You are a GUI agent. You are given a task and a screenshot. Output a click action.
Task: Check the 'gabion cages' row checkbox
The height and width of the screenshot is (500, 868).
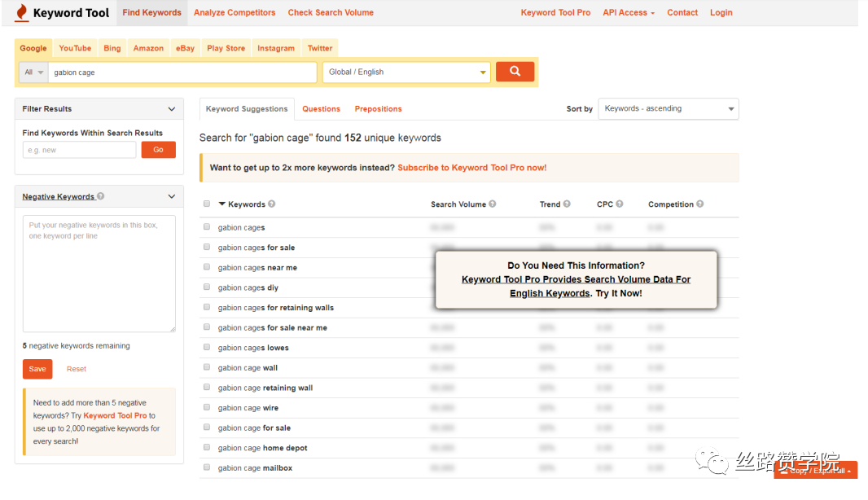(207, 227)
